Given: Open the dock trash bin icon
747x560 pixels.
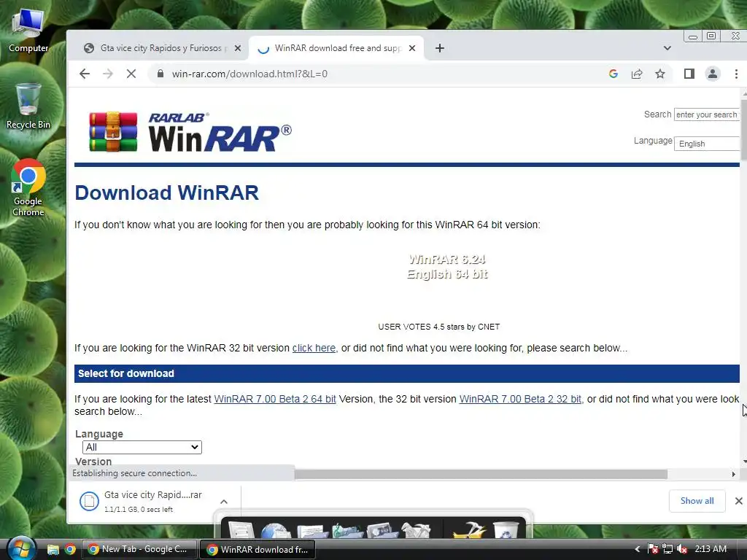Looking at the screenshot, I should [x=506, y=530].
